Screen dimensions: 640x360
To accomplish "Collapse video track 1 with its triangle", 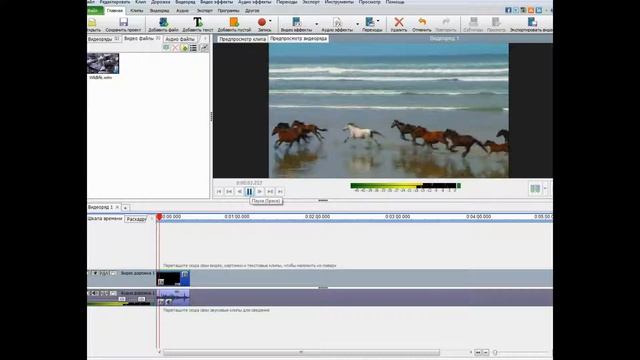I will pyautogui.click(x=95, y=273).
